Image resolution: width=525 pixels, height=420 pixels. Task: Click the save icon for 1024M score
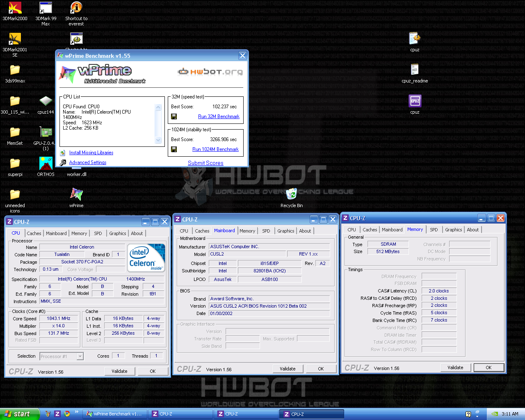(174, 149)
